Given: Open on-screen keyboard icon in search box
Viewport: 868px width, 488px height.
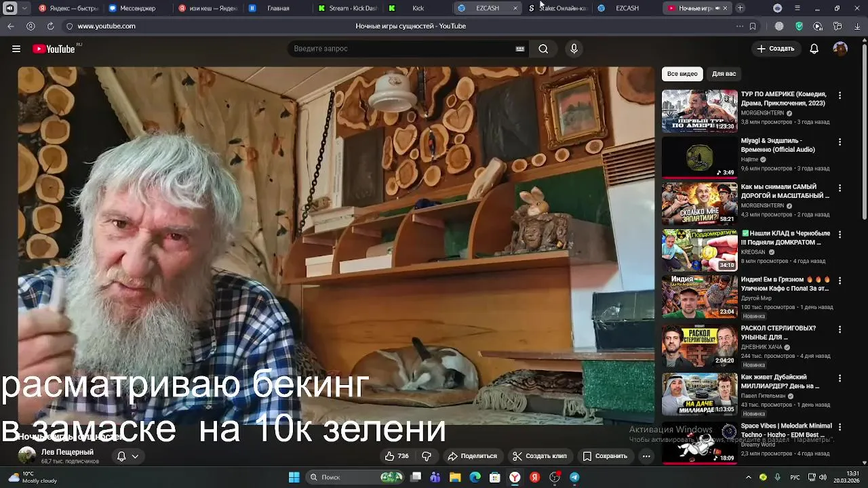Looking at the screenshot, I should pos(520,49).
